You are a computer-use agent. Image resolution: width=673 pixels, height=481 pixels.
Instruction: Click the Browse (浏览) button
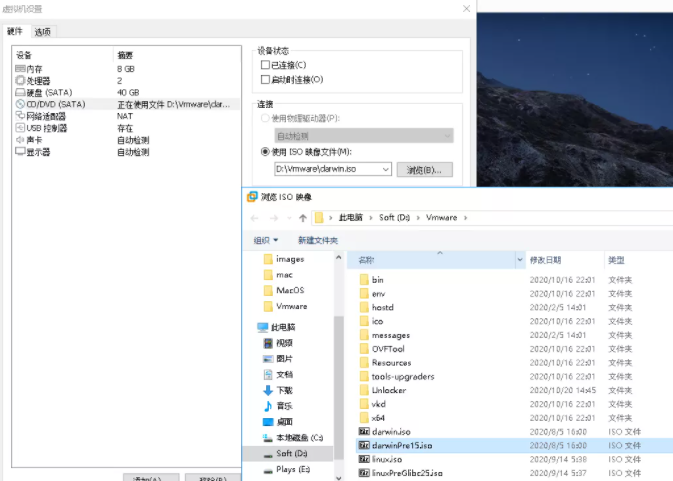(x=424, y=169)
